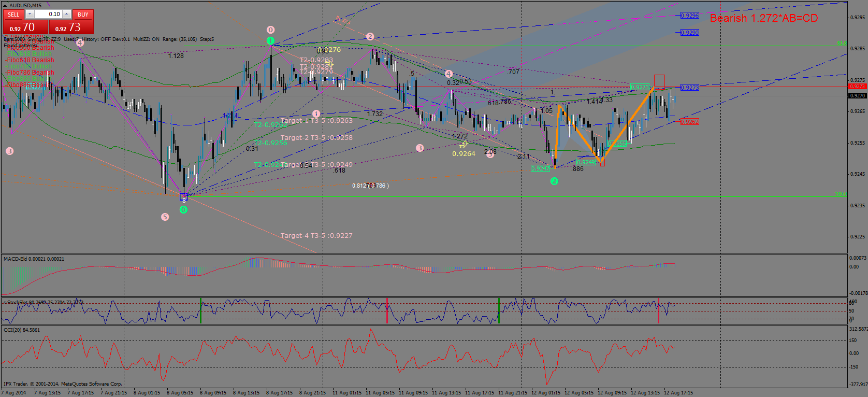Click the 0.9295 price-scale value
The width and height of the screenshot is (868, 397).
click(858, 17)
